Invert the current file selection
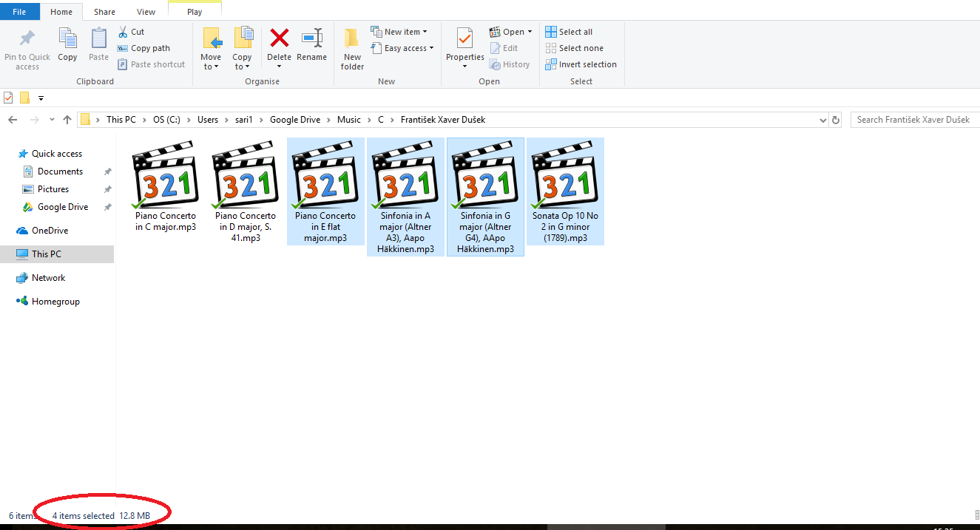Image resolution: width=980 pixels, height=530 pixels. tap(581, 64)
